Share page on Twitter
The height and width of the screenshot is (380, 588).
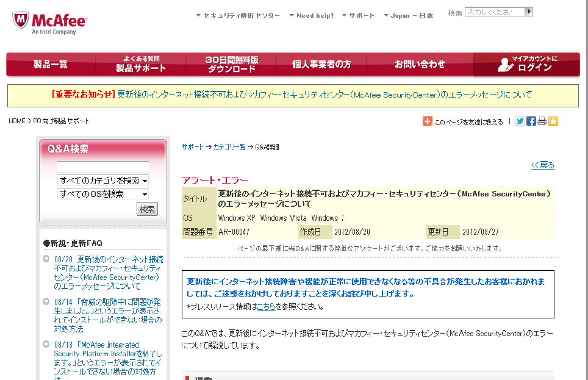[x=520, y=121]
